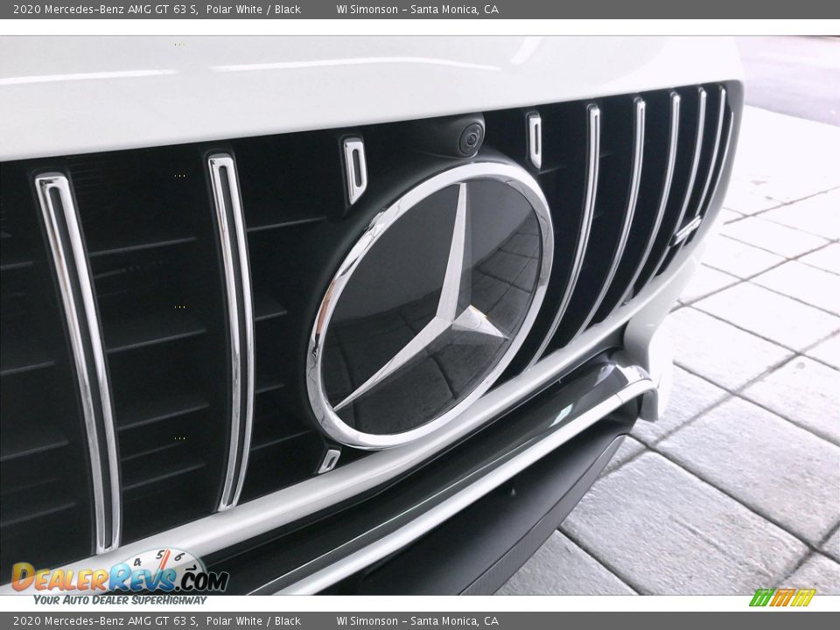This screenshot has width=840, height=630.
Task: Click the bottom caption "2020 Mercedes-Benz AMG GT 63 S"
Action: [x=105, y=621]
